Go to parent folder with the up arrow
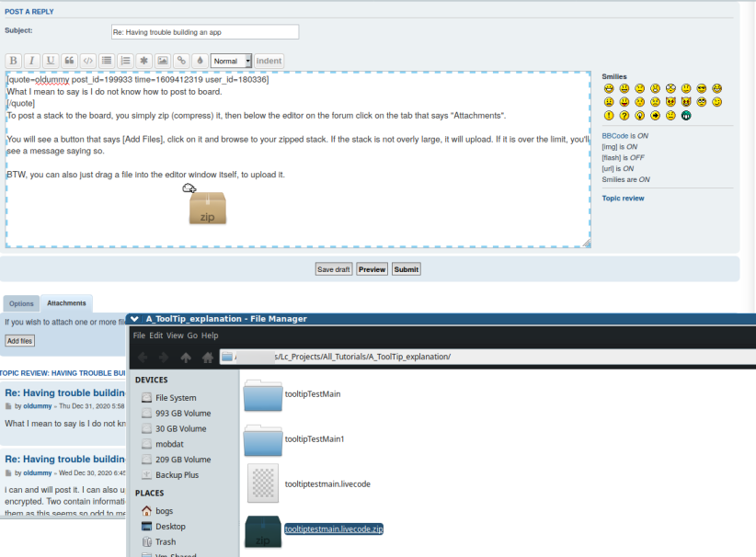 [x=186, y=357]
